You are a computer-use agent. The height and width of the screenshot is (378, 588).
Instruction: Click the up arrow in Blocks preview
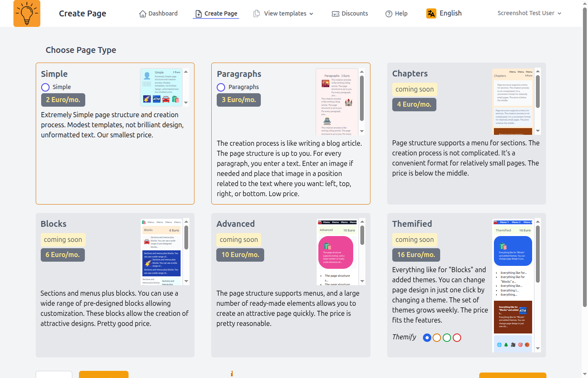coord(186,221)
